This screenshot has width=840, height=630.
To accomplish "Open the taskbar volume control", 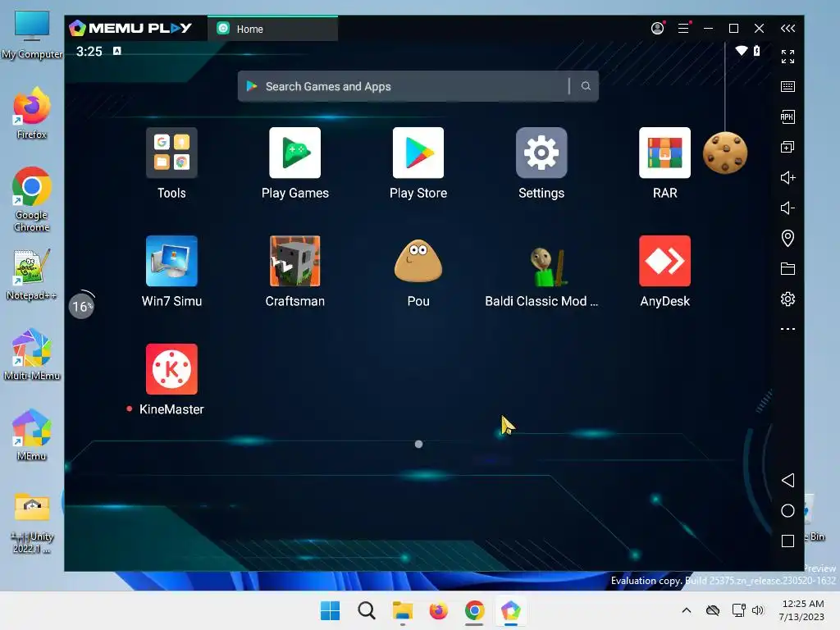I will (x=757, y=610).
